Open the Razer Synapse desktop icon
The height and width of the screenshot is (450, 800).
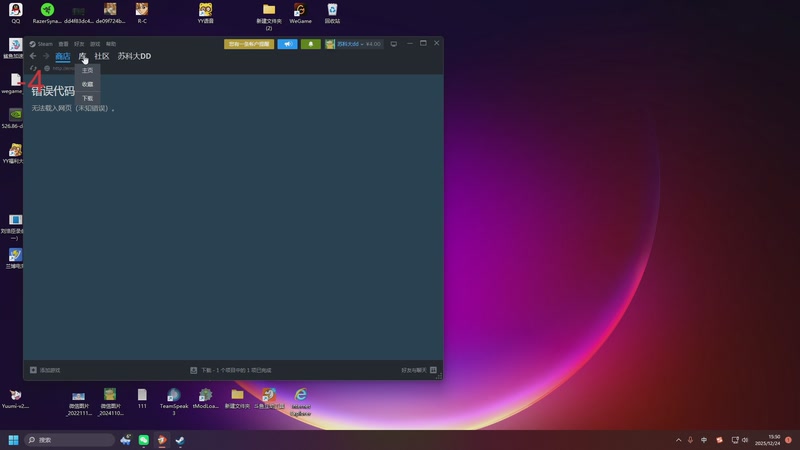pyautogui.click(x=47, y=13)
